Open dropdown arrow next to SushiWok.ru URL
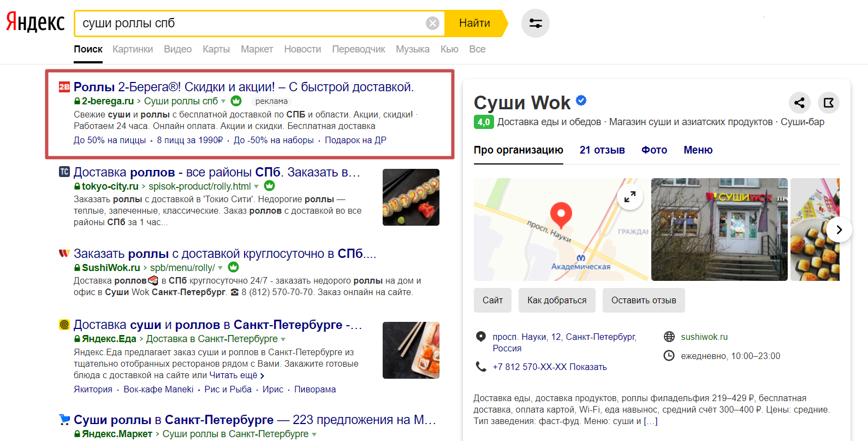 221,268
